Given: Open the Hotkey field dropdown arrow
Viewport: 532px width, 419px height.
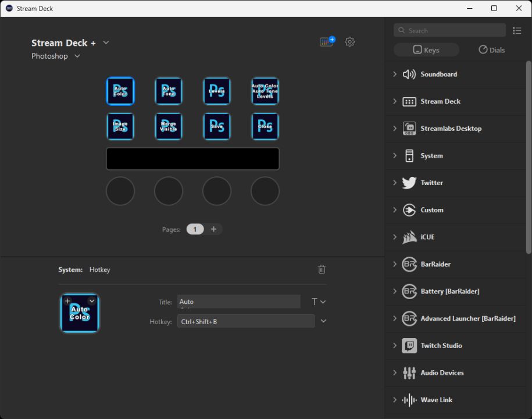Looking at the screenshot, I should coord(323,321).
